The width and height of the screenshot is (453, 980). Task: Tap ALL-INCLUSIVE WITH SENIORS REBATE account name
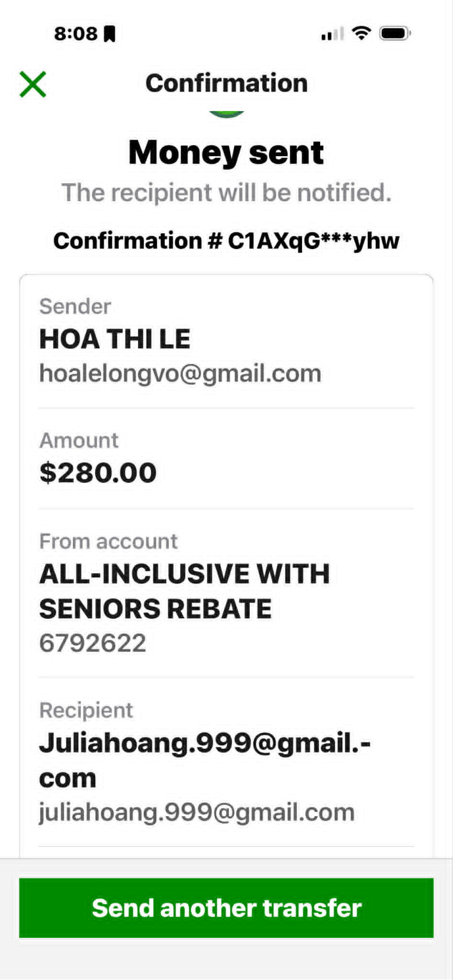coord(185,591)
